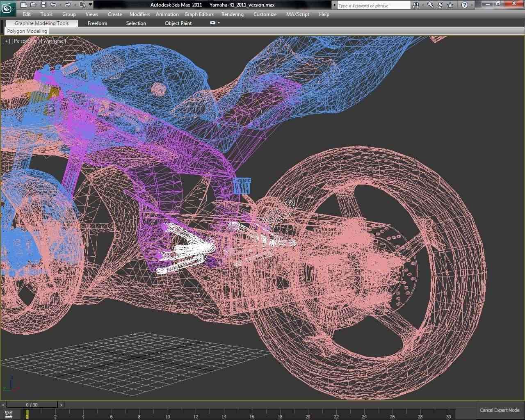The width and height of the screenshot is (525, 420).
Task: Open the Help menu
Action: (324, 14)
